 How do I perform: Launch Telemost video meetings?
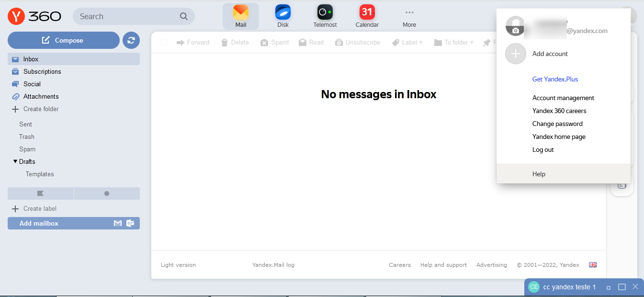pos(325,16)
